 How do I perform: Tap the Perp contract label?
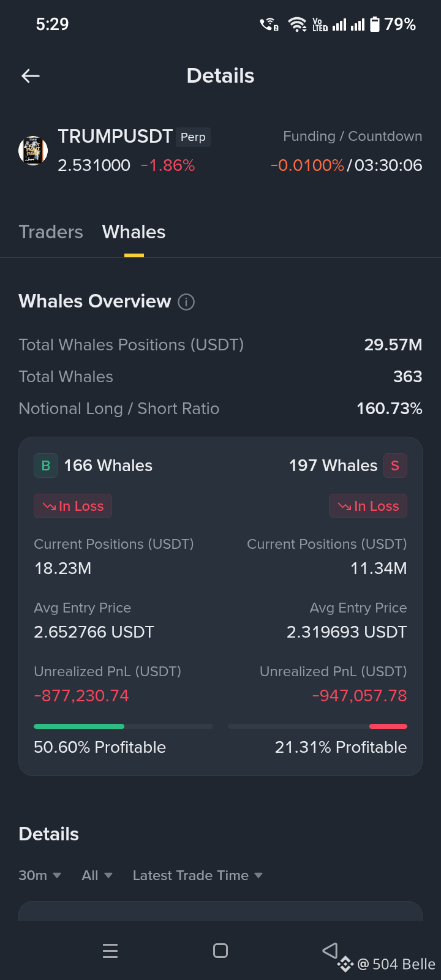pos(193,137)
